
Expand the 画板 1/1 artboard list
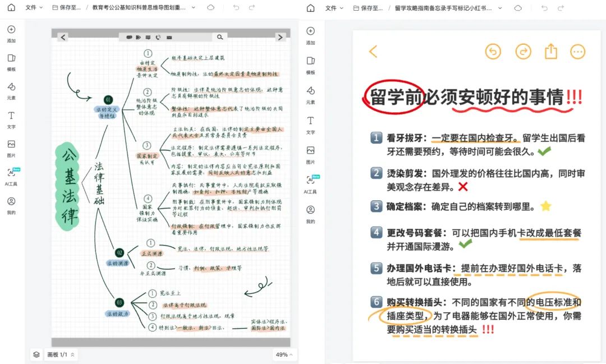click(x=61, y=354)
